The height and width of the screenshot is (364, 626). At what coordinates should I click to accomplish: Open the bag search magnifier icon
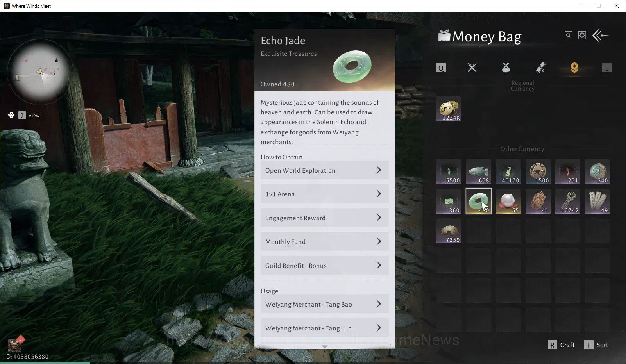[569, 36]
